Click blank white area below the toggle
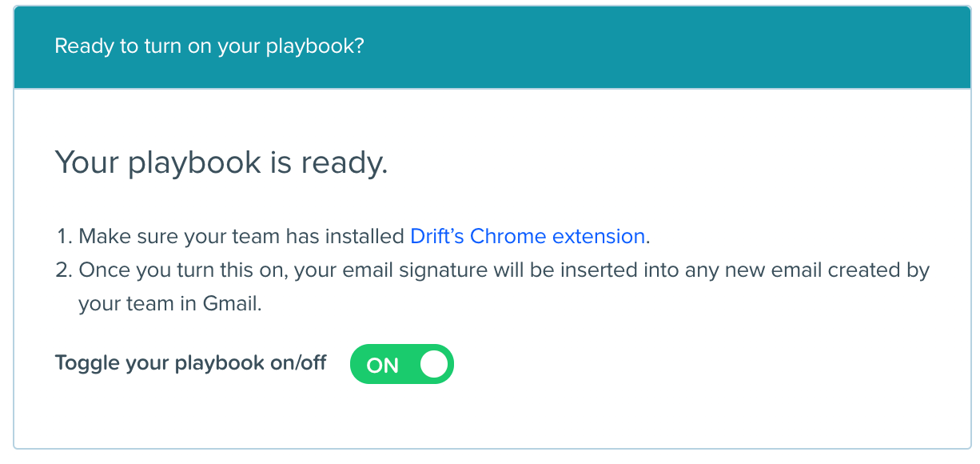This screenshot has width=980, height=464. click(x=492, y=416)
